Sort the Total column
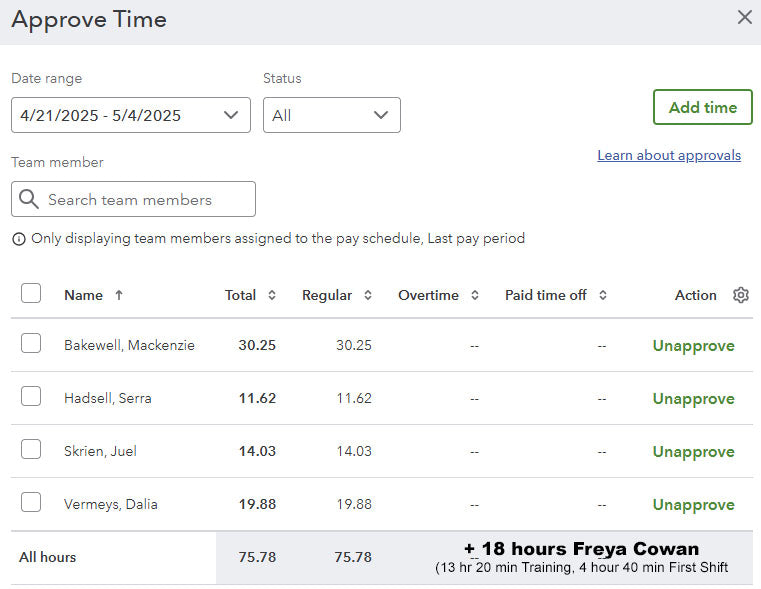Viewport: 761px width, 589px height. 271,295
